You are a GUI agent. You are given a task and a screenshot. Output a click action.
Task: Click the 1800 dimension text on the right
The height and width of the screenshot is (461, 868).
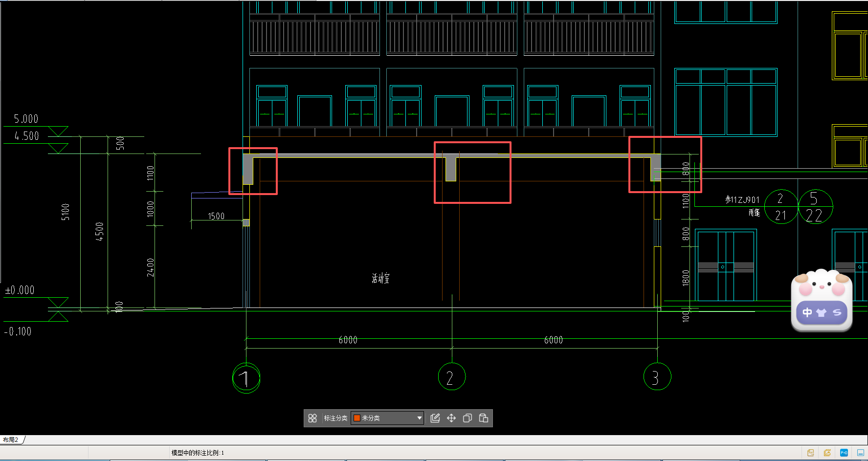pos(686,278)
